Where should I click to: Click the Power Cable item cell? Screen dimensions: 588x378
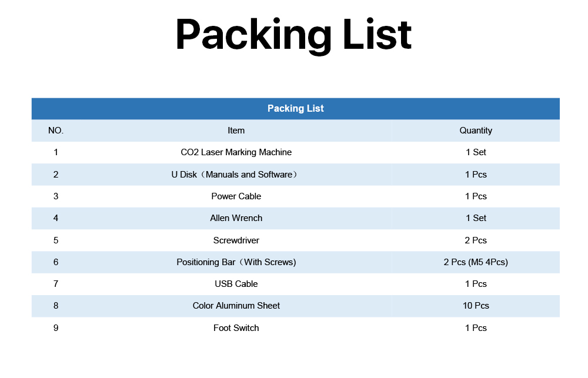coord(236,196)
